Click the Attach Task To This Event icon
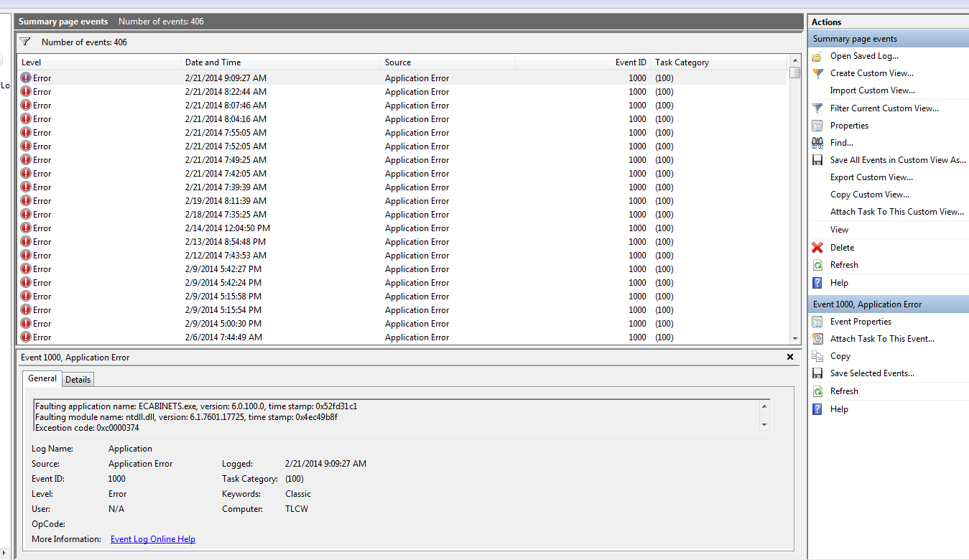The width and height of the screenshot is (969, 560). tap(817, 339)
